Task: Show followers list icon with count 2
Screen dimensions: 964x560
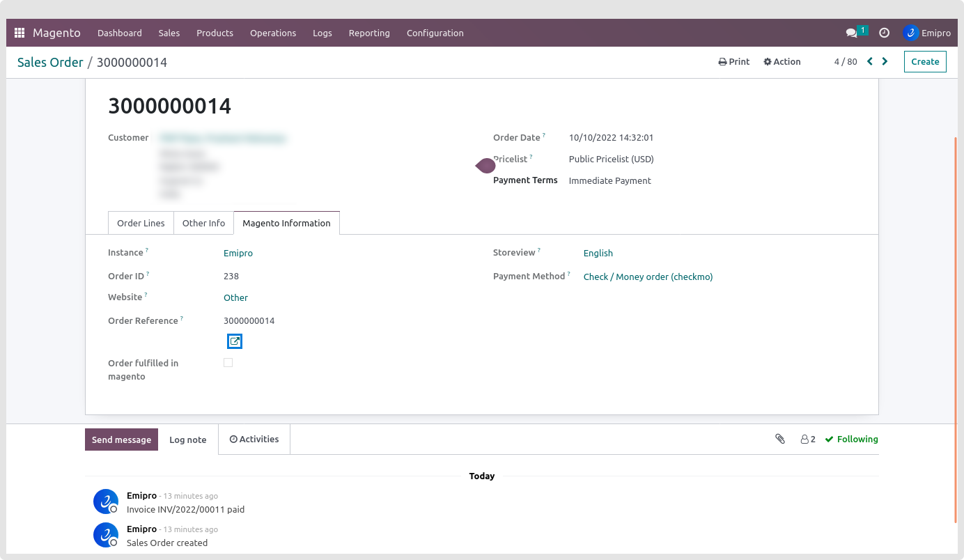Action: point(808,440)
